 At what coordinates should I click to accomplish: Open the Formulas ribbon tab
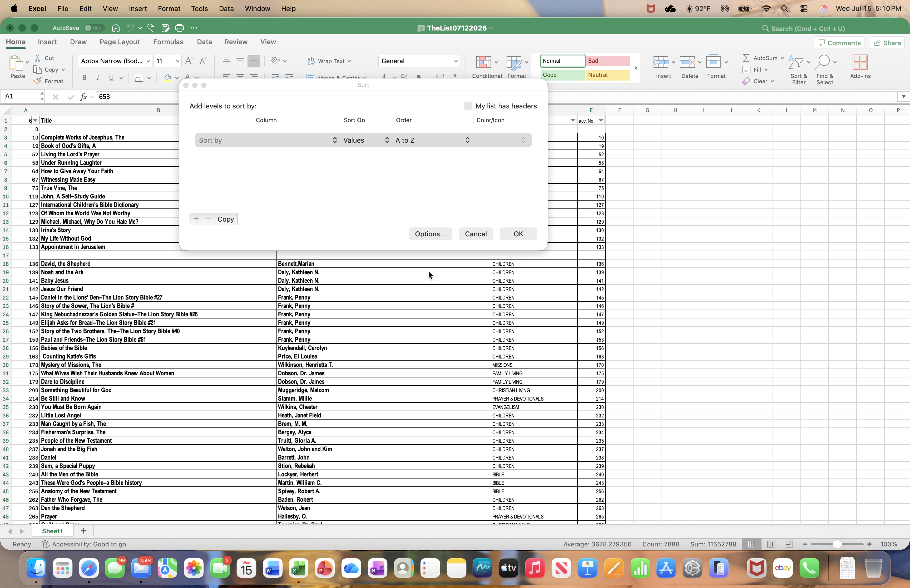pos(168,42)
